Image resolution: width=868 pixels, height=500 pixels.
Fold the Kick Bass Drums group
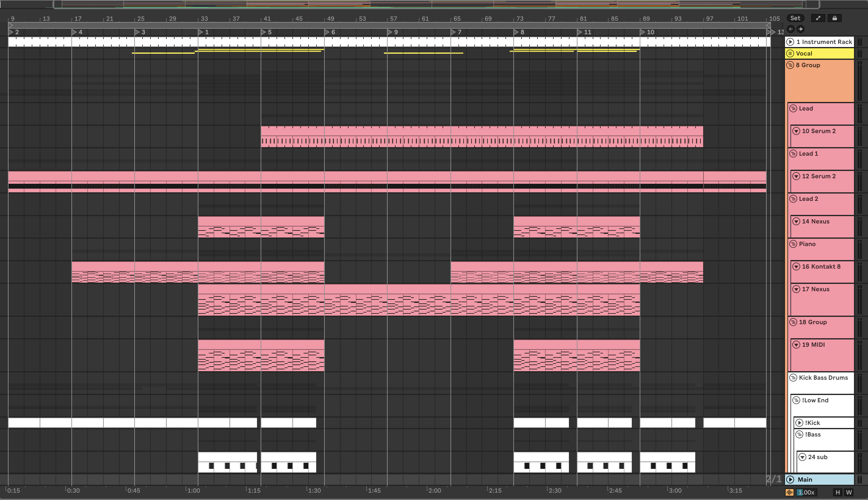pyautogui.click(x=793, y=378)
